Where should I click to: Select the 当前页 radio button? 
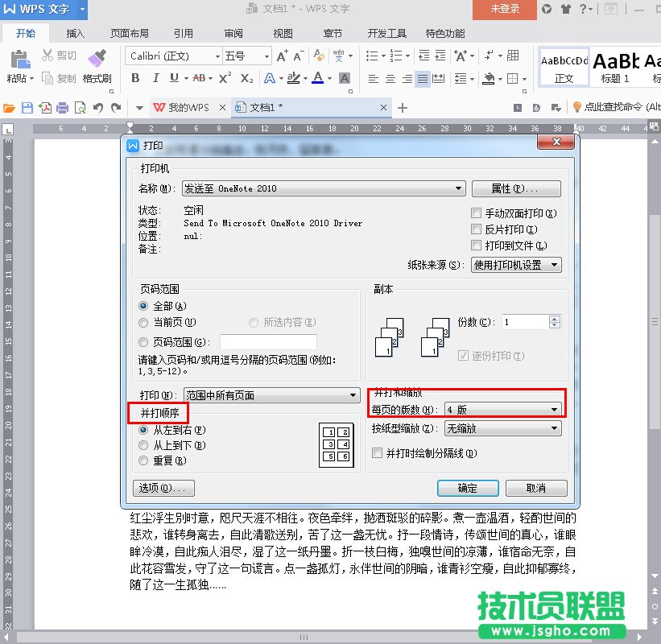click(144, 322)
